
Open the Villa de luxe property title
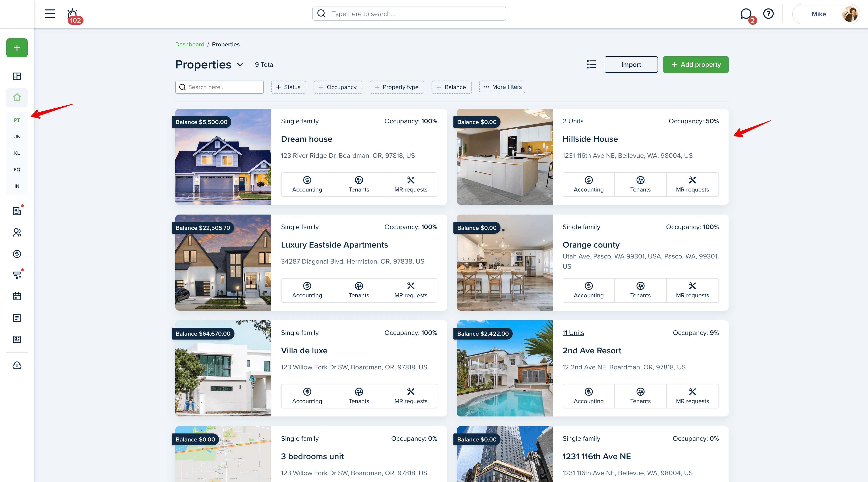pyautogui.click(x=304, y=350)
